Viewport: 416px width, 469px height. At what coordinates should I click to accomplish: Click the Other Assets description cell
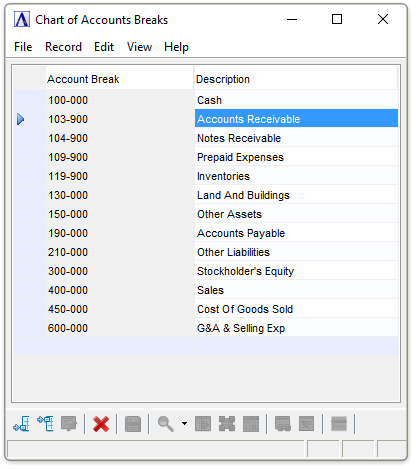296,214
